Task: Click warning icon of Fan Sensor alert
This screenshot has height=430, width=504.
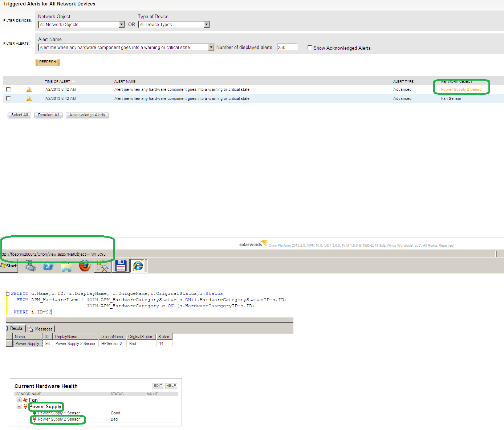Action: 29,98
